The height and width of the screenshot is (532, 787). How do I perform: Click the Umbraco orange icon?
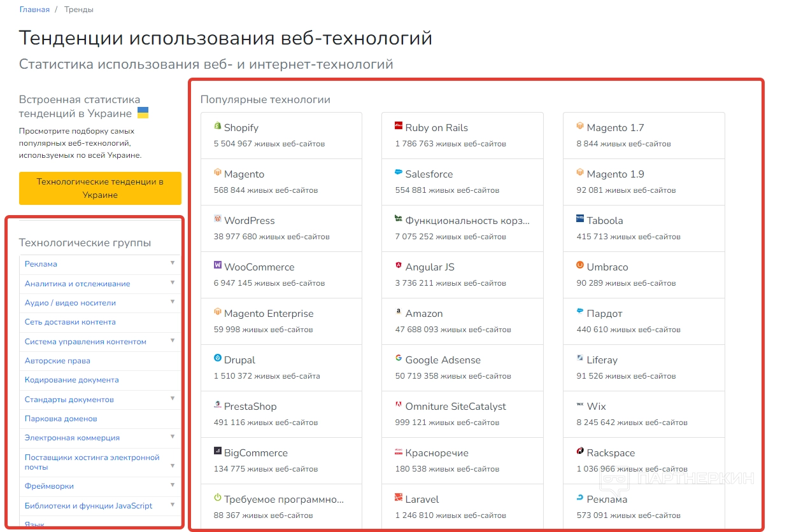point(580,265)
